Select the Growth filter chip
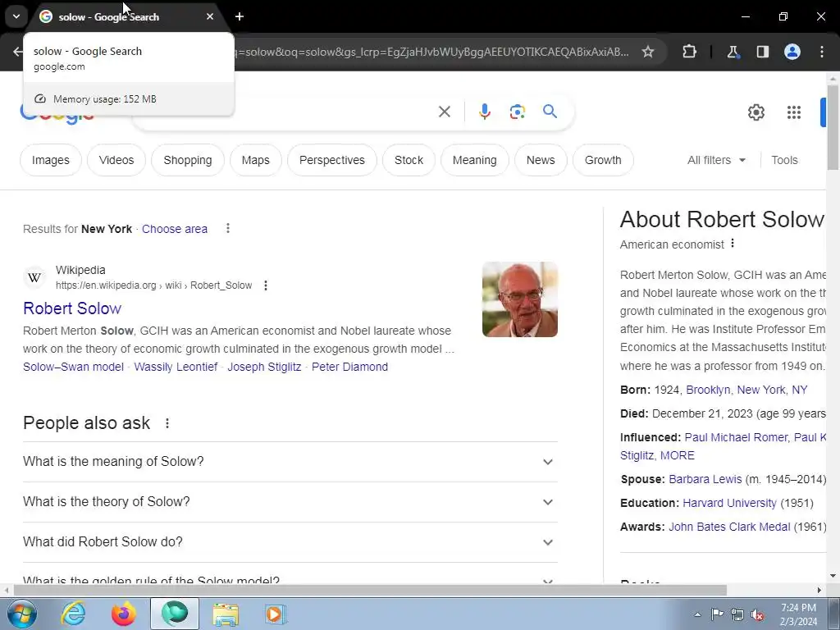The height and width of the screenshot is (630, 840). [603, 160]
